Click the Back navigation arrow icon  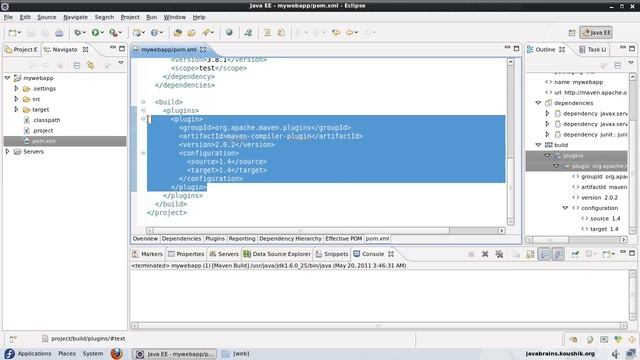(349, 33)
